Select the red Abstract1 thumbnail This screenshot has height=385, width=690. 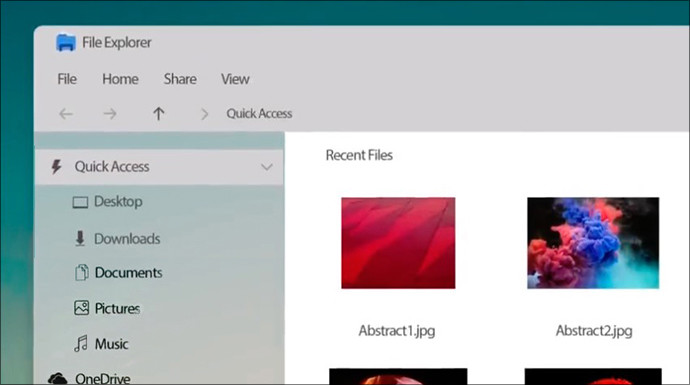click(x=398, y=243)
